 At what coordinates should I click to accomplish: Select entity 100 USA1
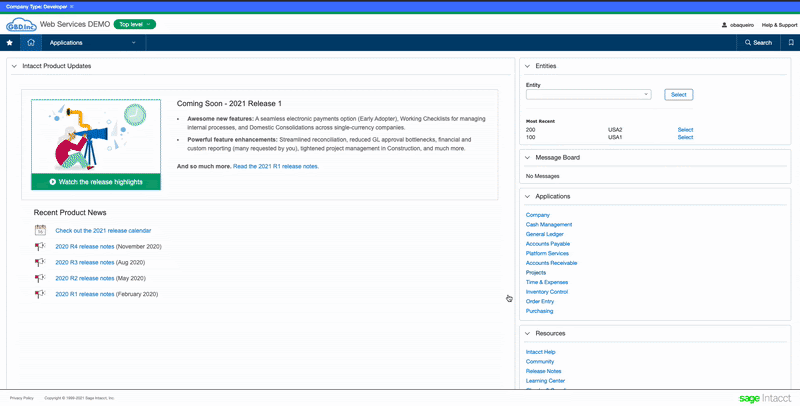click(x=685, y=137)
